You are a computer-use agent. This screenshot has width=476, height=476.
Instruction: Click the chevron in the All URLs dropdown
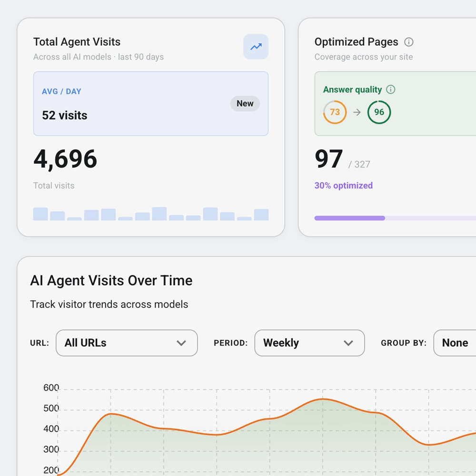pos(181,343)
